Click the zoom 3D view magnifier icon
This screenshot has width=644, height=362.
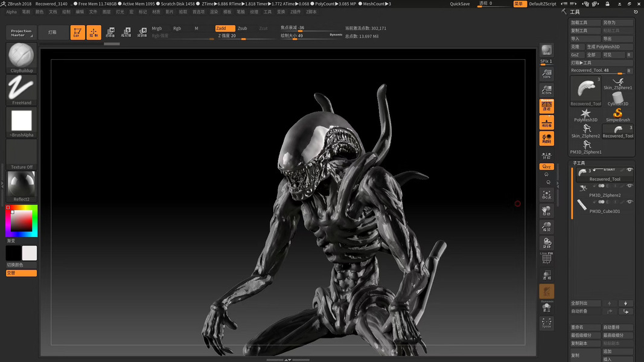[547, 227]
